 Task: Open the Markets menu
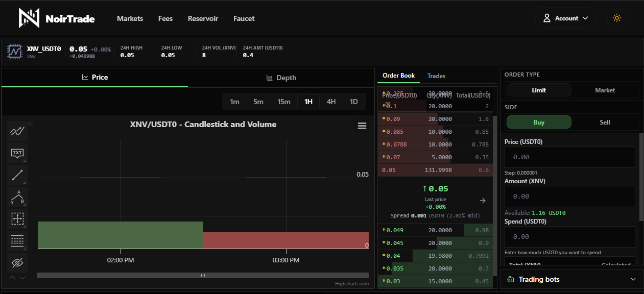pyautogui.click(x=130, y=18)
